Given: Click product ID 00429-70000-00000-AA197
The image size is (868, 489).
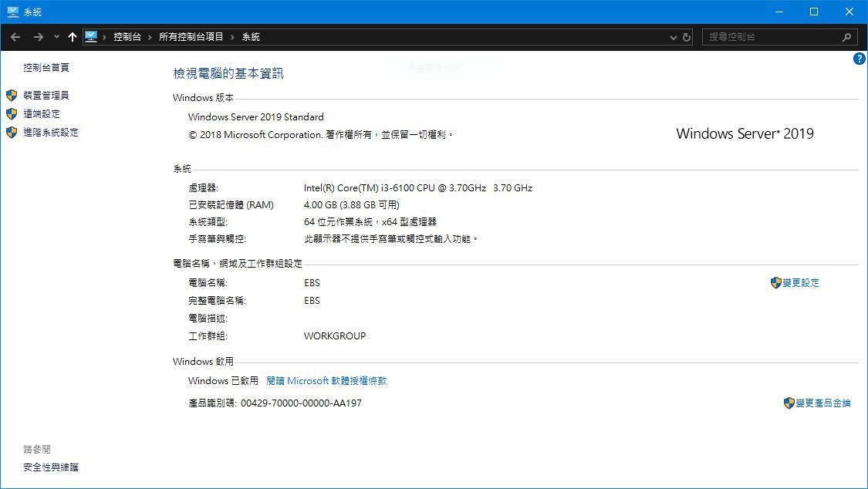Looking at the screenshot, I should 301,403.
